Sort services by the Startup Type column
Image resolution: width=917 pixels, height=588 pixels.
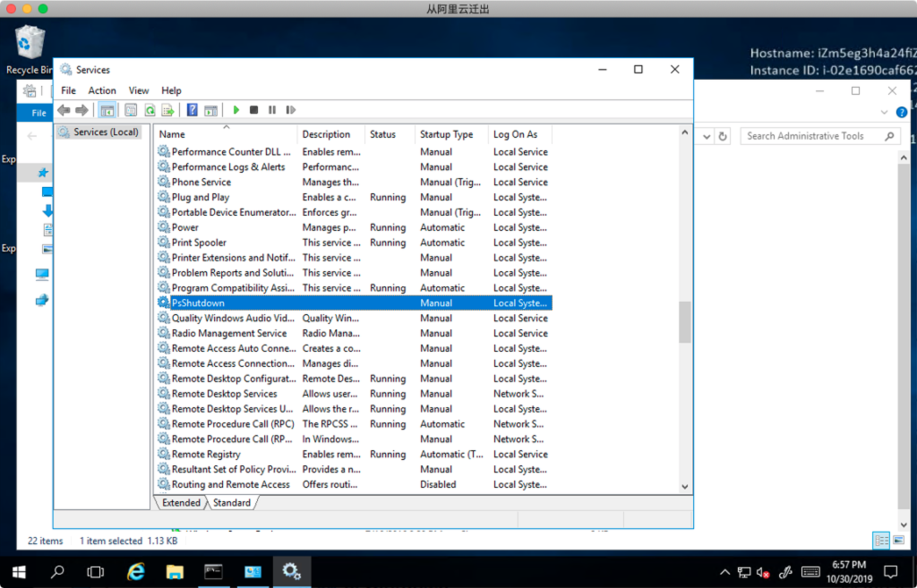tap(447, 134)
